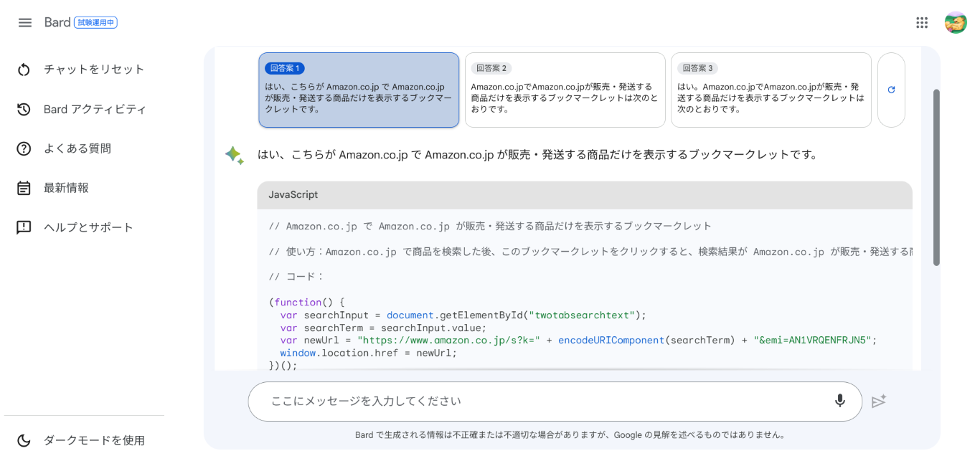Enable ダークモードを使用

94,440
